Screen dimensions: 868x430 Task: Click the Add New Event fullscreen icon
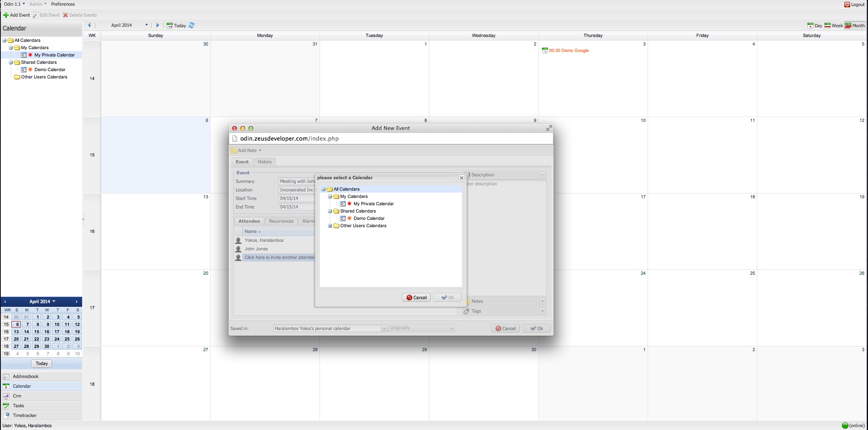tap(549, 128)
